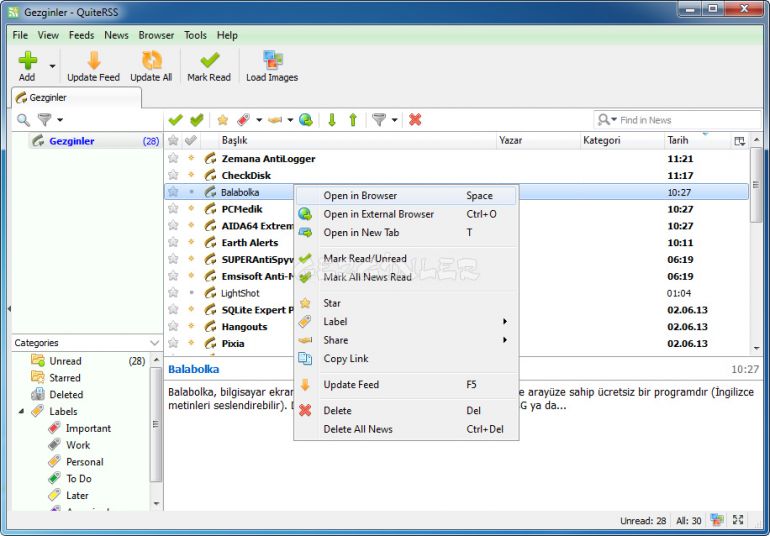Image resolution: width=770 pixels, height=536 pixels.
Task: Toggle read status on the Zemana AntiLogger row
Action: point(192,158)
